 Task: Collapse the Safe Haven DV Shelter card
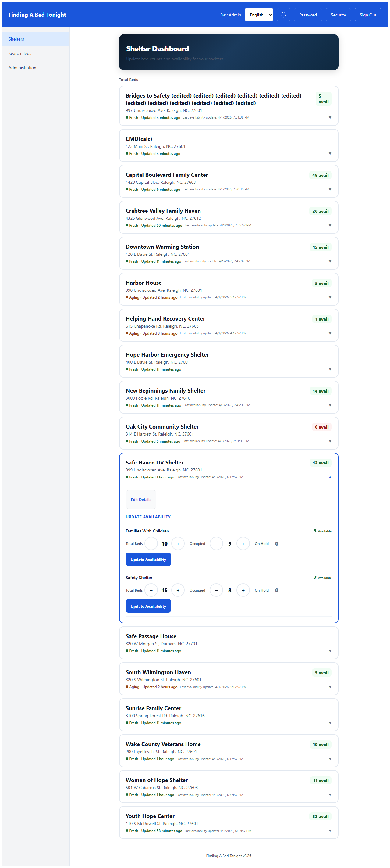coord(330,477)
